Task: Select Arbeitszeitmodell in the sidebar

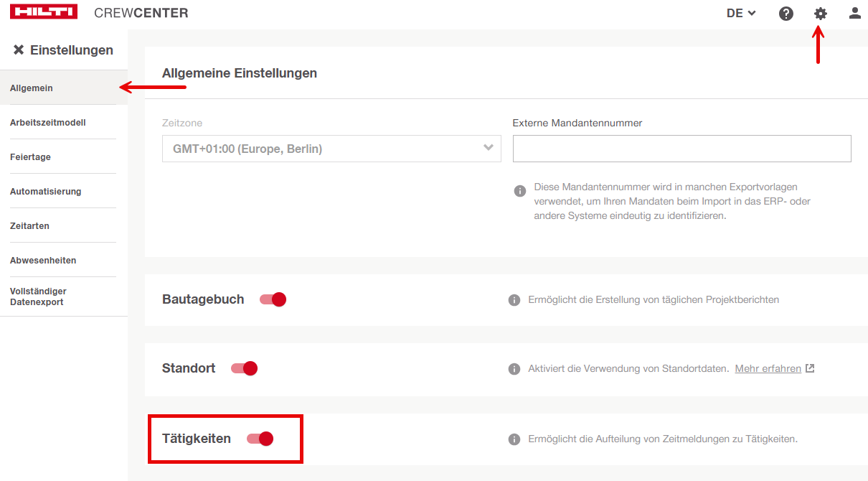Action: click(x=48, y=123)
